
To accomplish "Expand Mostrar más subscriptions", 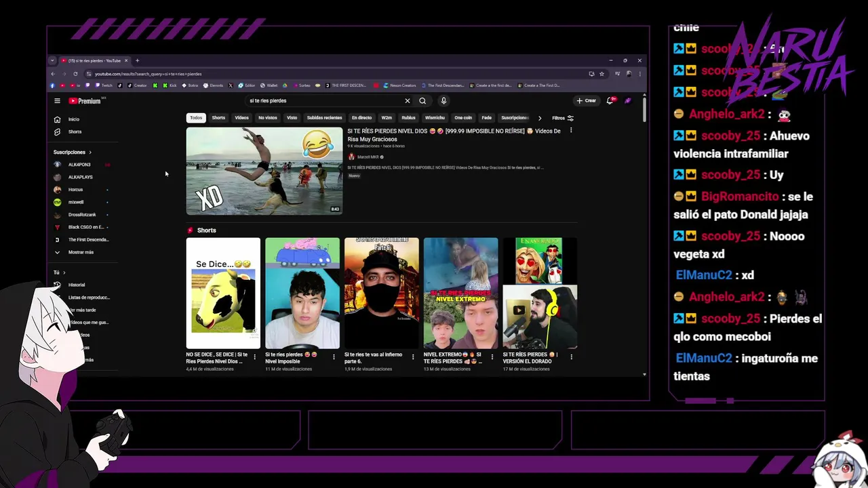I will [80, 252].
